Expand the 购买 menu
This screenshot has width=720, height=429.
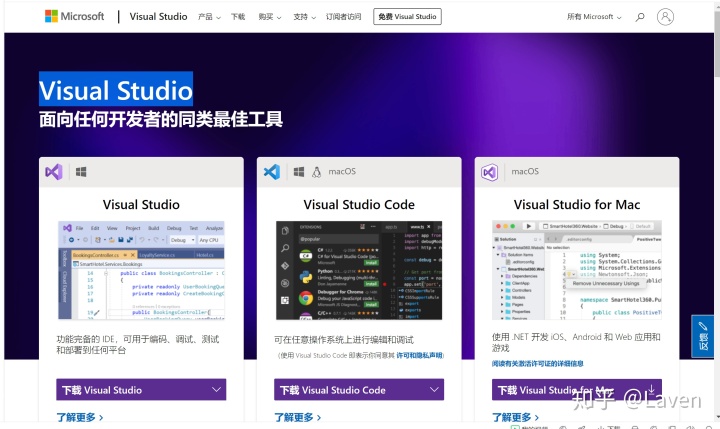coord(270,17)
